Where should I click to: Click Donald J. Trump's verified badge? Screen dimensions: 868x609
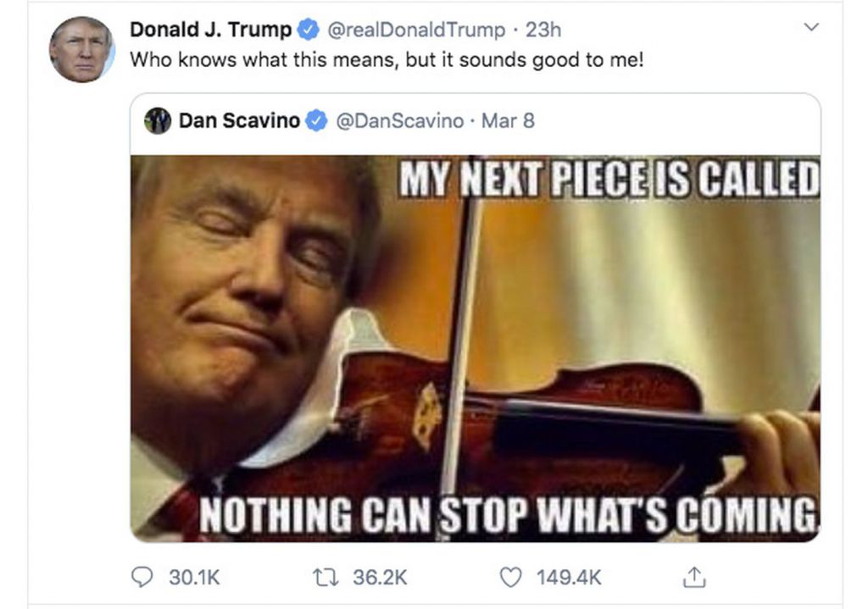coord(309,30)
